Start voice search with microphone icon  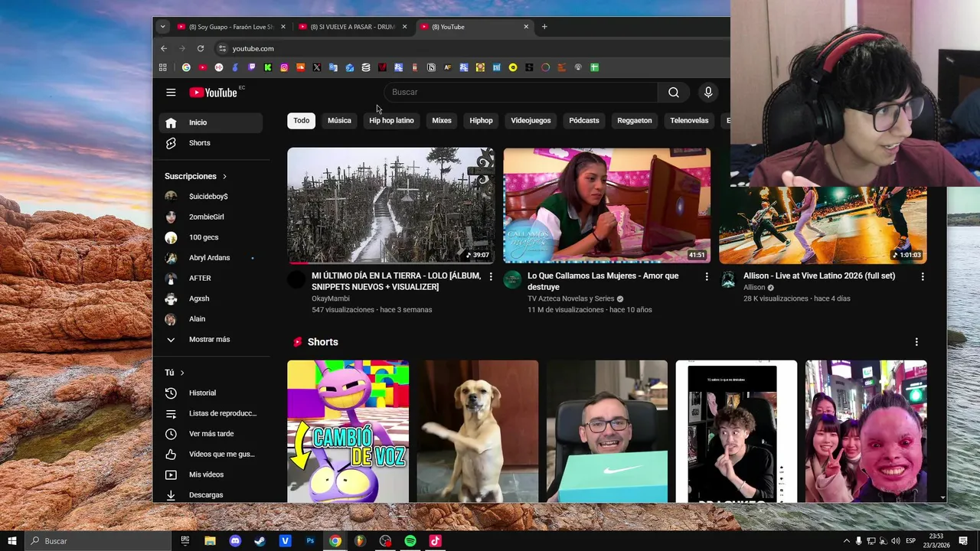click(708, 93)
